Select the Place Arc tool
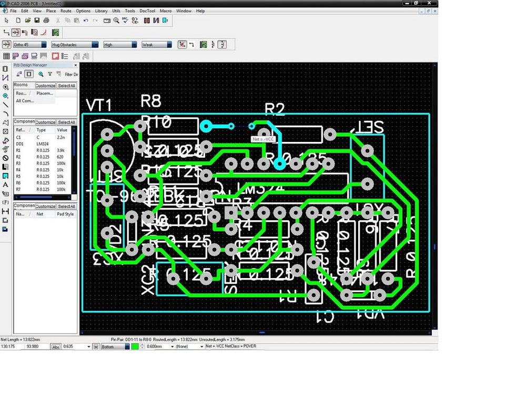 coord(5,114)
